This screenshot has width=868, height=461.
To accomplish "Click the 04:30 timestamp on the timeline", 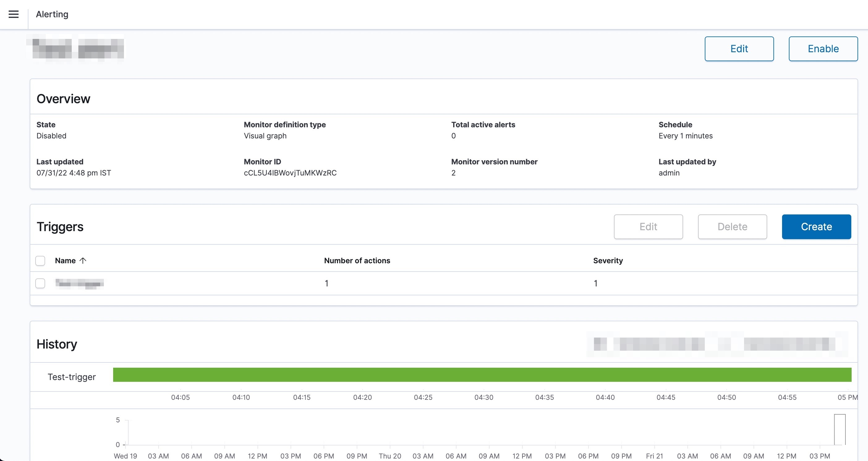I will point(484,397).
